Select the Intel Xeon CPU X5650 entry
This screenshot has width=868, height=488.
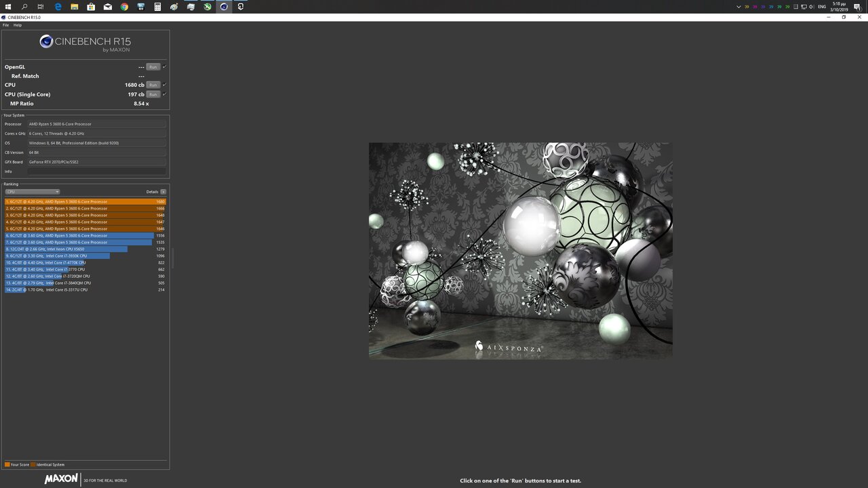tap(85, 249)
